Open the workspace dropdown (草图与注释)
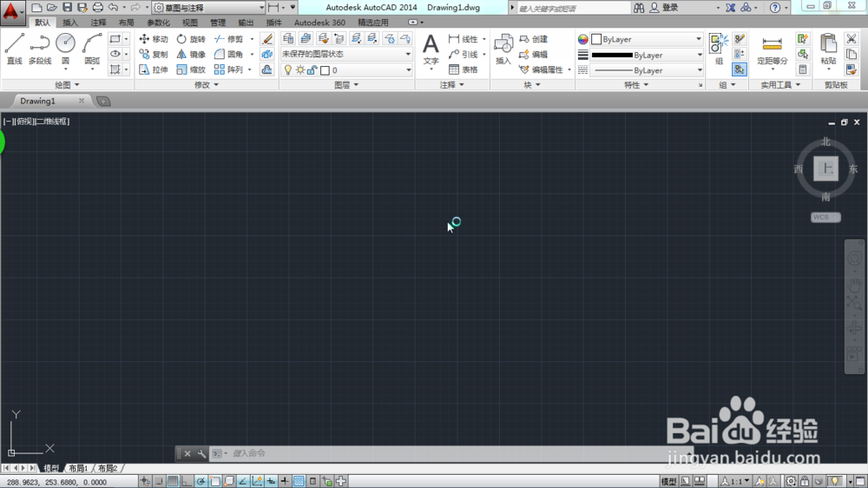This screenshot has height=488, width=868. click(208, 7)
